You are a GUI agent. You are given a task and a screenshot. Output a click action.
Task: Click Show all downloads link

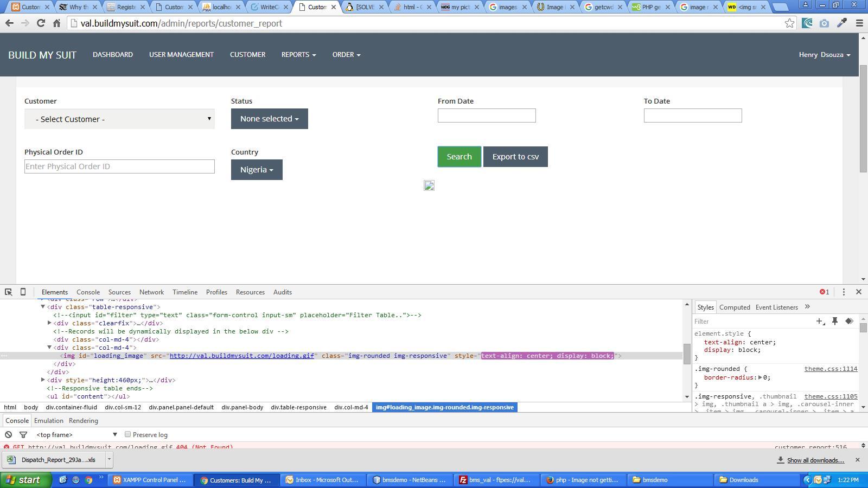pyautogui.click(x=815, y=460)
